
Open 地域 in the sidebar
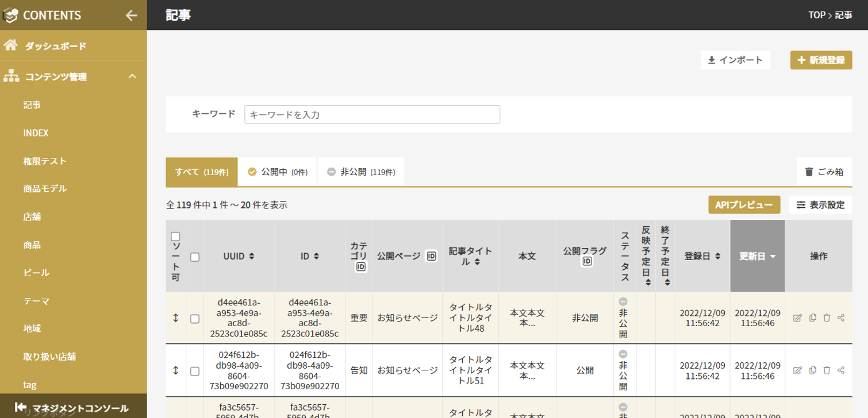(32, 328)
